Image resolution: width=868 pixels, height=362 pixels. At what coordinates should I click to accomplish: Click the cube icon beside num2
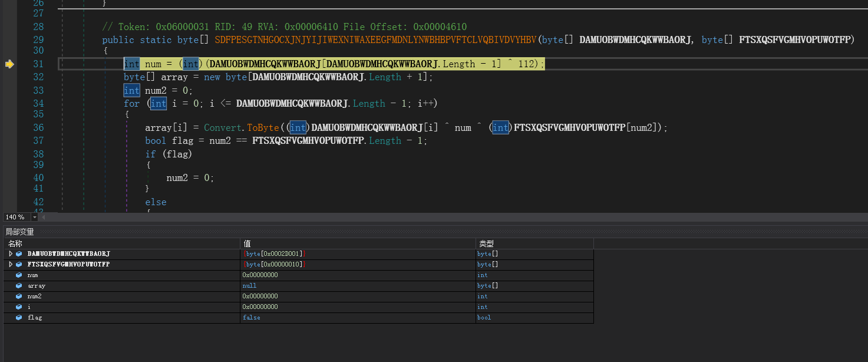click(x=19, y=297)
